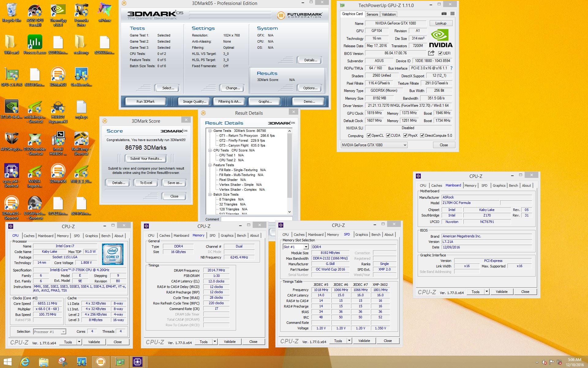Toggle the PhysX checkbox in GPU-Z
Screen dimensions: 588x368
tap(405, 136)
